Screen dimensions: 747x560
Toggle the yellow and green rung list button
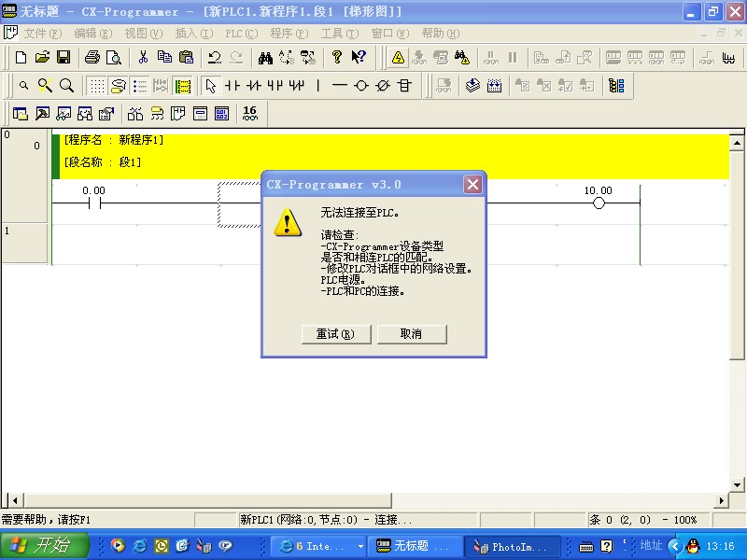pos(182,86)
